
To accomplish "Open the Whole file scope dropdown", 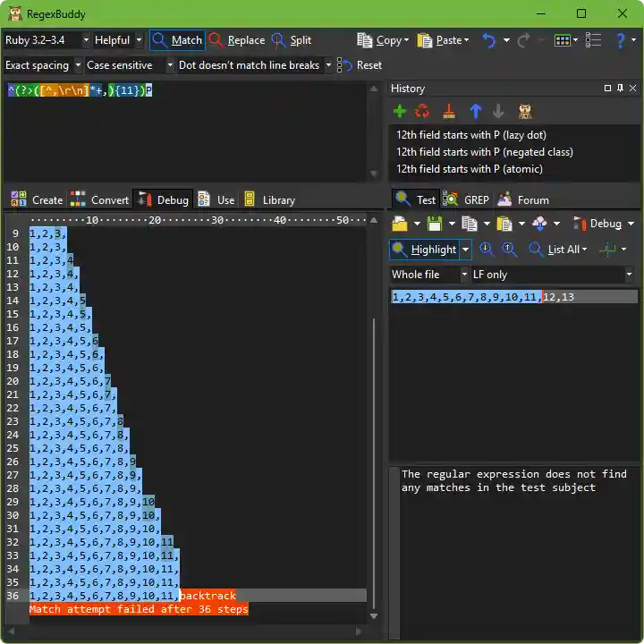I will pos(429,275).
